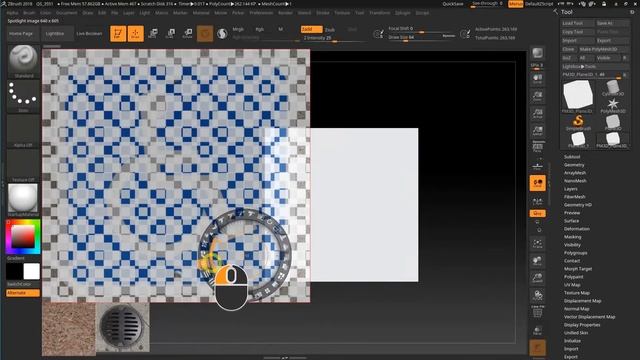Click the BPR render icon
Screen dimensions: 640x360
538,53
